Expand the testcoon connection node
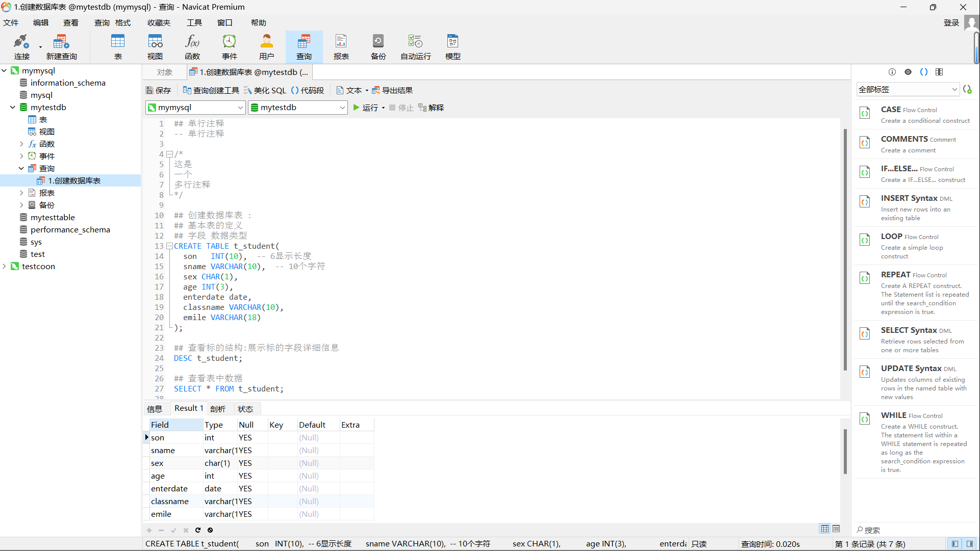Viewport: 980px width, 551px height. (5, 266)
